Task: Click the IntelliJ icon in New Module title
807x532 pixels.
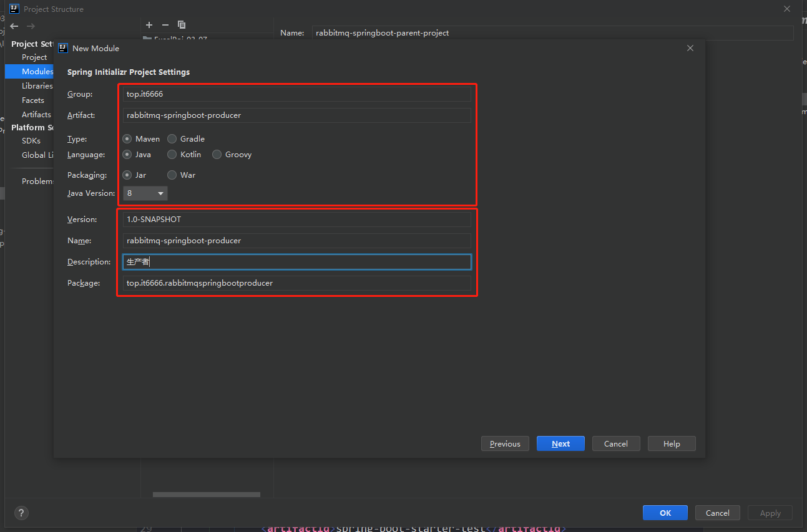Action: (63, 48)
